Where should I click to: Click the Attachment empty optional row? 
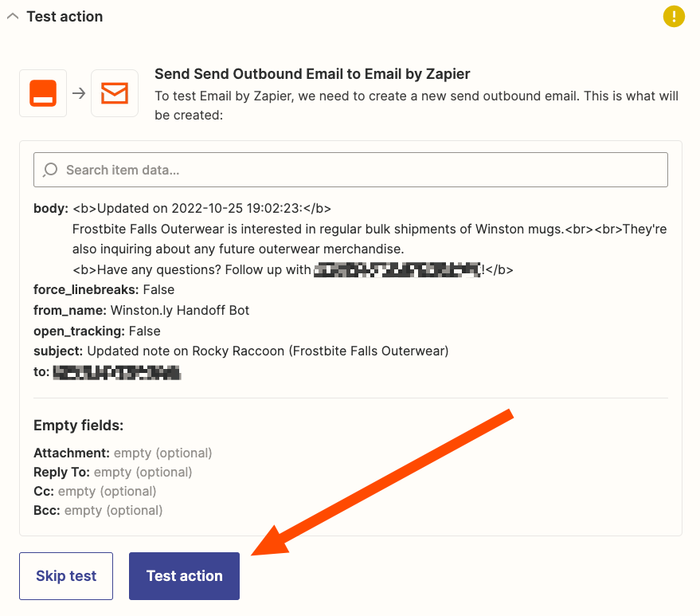pos(123,453)
